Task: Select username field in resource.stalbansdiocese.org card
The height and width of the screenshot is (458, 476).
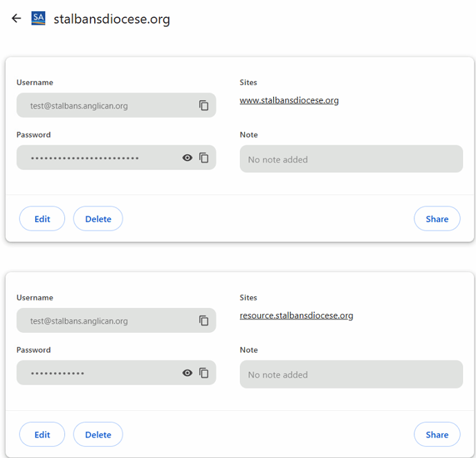Action: coord(116,320)
